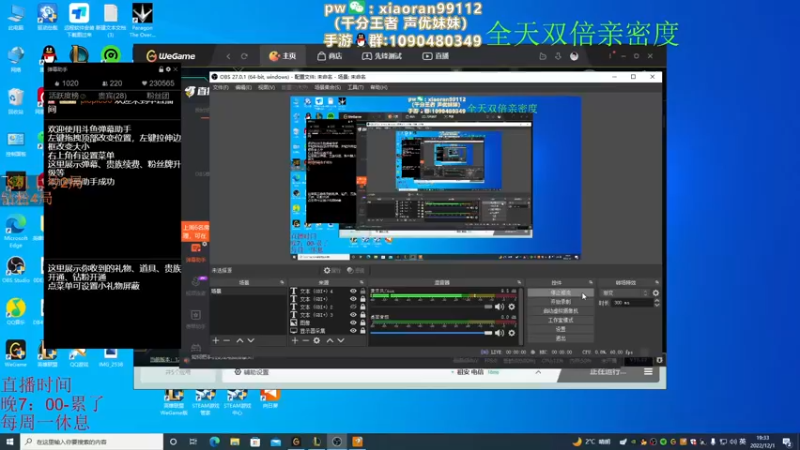Screen dimensions: 800x450
Task: Toggle visibility of 文本 (GDI+) 2 source
Action: click(x=353, y=307)
